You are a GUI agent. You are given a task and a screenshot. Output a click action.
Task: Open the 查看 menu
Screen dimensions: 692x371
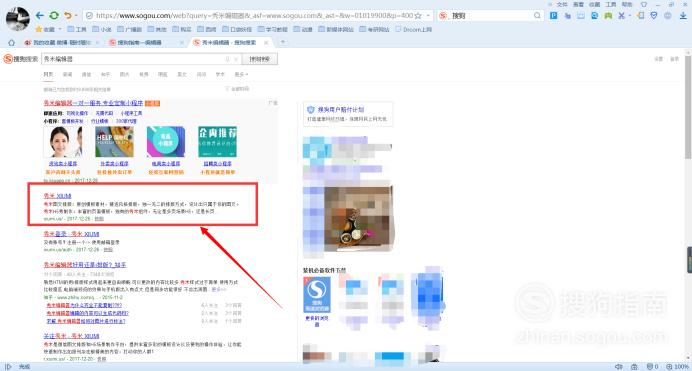578,4
